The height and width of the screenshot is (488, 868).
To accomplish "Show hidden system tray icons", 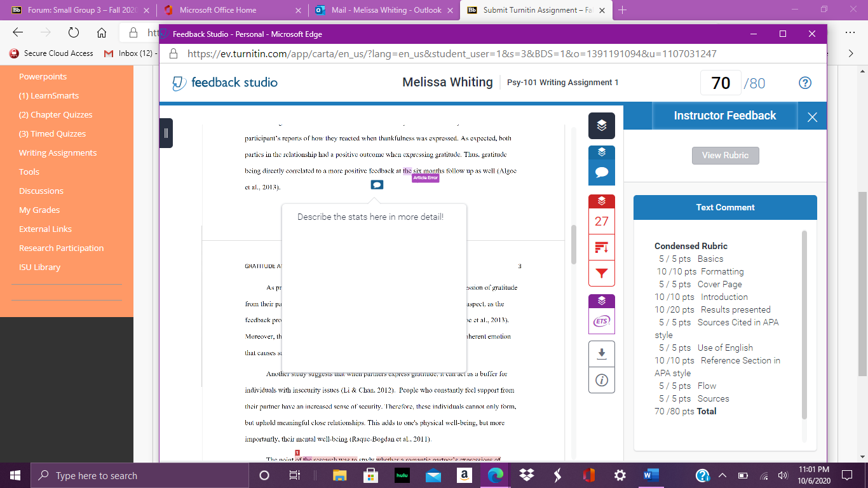I will (x=722, y=475).
